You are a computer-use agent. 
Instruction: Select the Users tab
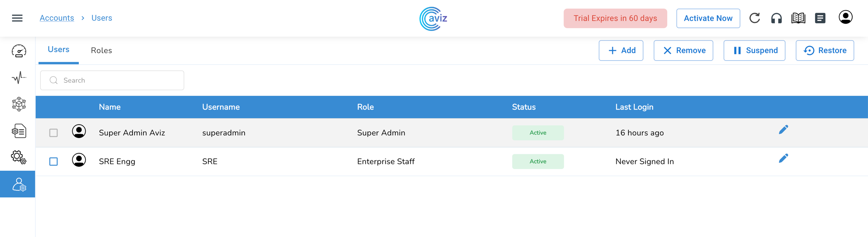58,50
